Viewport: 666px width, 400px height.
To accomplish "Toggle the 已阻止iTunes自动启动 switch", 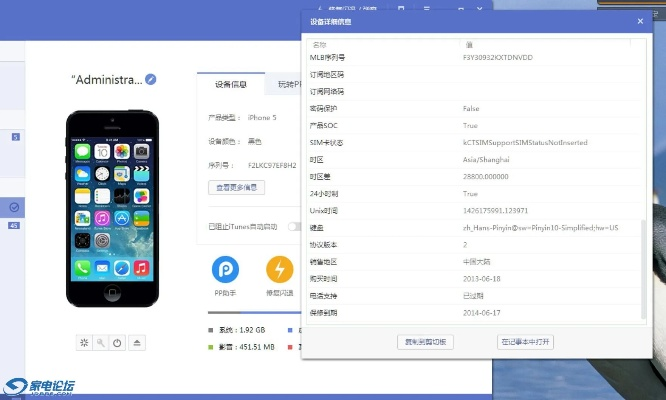I will (x=294, y=227).
